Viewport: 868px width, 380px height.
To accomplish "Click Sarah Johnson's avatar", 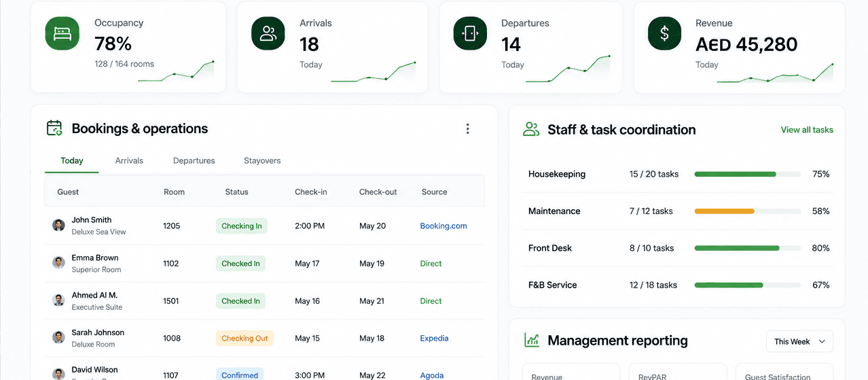I will point(59,337).
